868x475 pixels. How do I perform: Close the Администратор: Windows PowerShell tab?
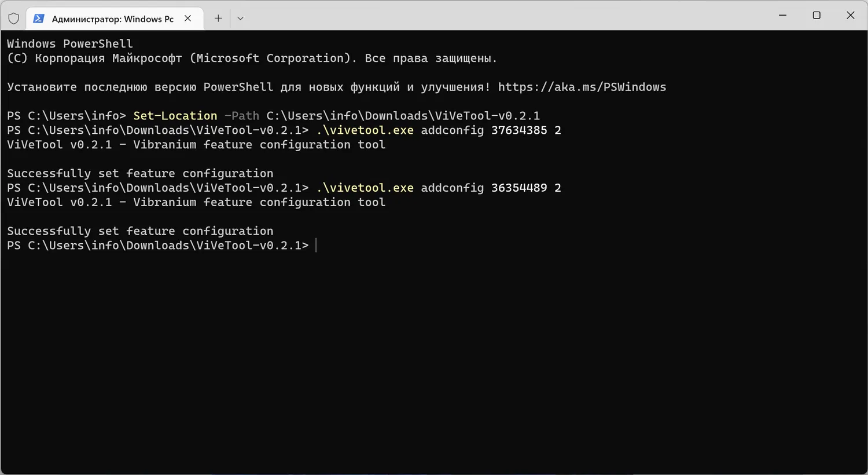point(188,19)
